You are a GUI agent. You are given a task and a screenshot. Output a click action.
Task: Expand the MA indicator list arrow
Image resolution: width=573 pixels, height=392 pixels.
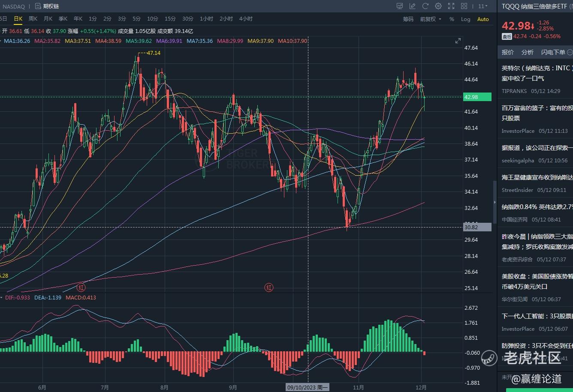pos(1,41)
